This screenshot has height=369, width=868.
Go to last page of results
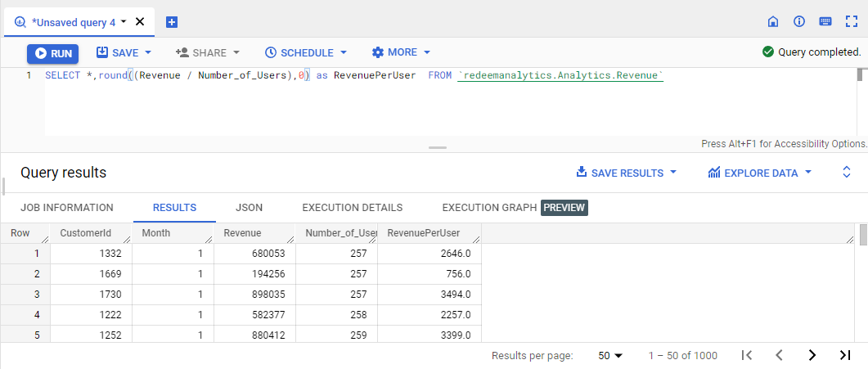point(845,355)
